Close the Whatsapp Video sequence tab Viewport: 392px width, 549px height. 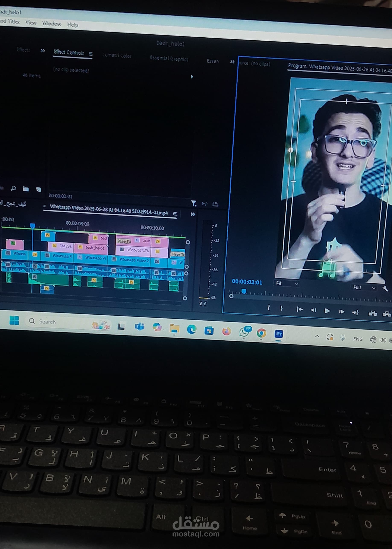click(44, 206)
